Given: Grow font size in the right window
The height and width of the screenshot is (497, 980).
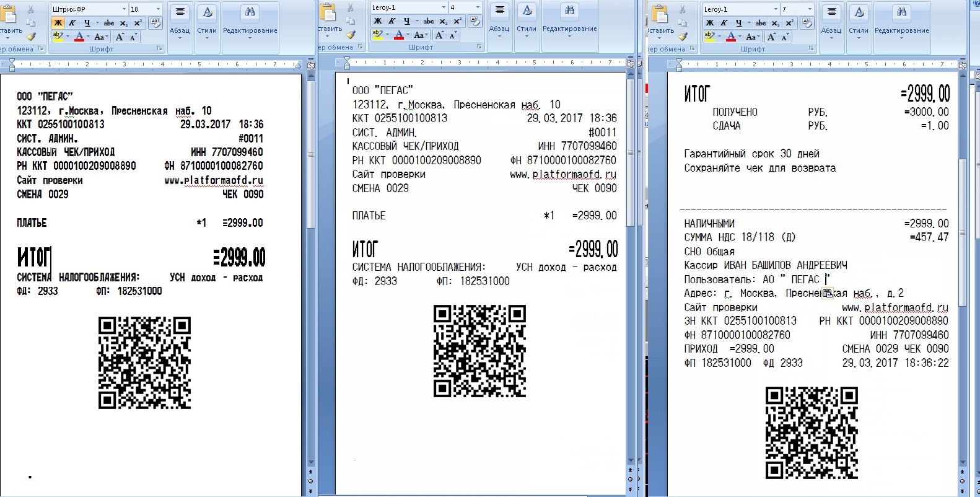Looking at the screenshot, I should pyautogui.click(x=772, y=37).
